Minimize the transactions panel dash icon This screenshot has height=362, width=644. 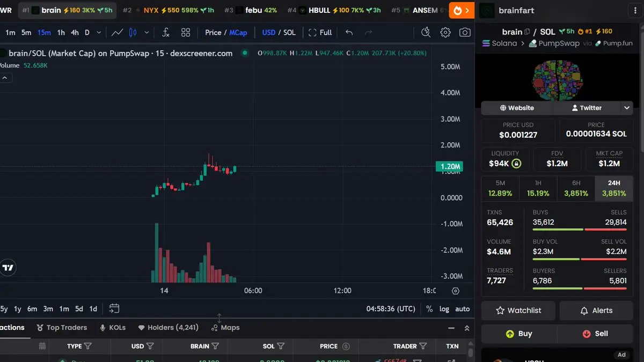(451, 328)
